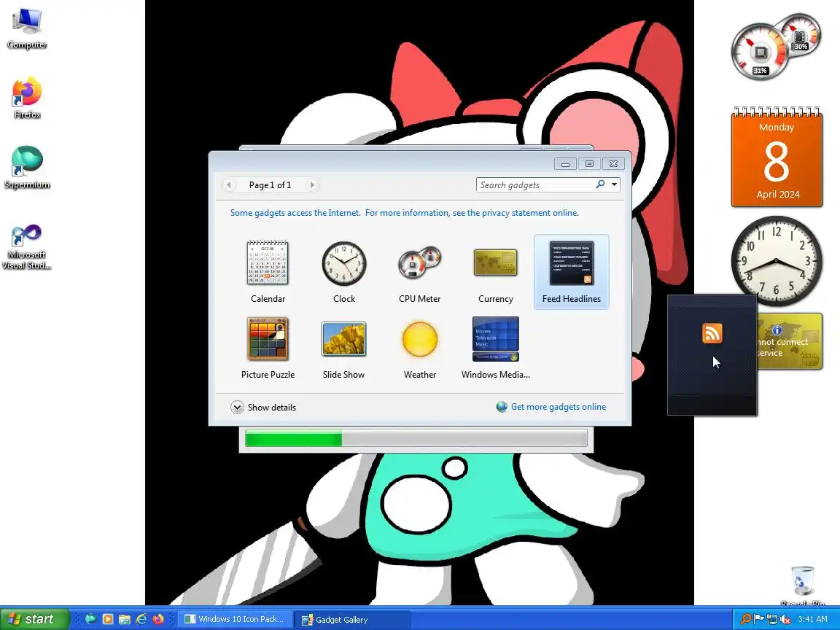Click the orange magnifier tray icon

[x=745, y=619]
